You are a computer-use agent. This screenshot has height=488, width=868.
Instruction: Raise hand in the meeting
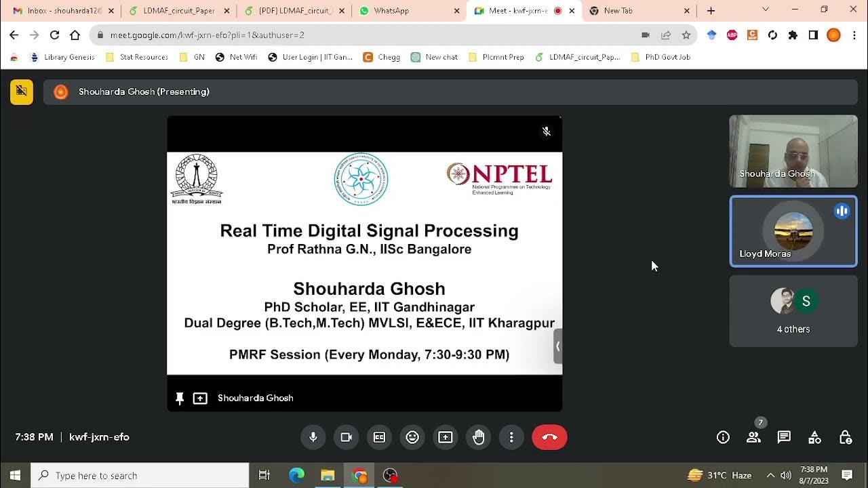(479, 437)
